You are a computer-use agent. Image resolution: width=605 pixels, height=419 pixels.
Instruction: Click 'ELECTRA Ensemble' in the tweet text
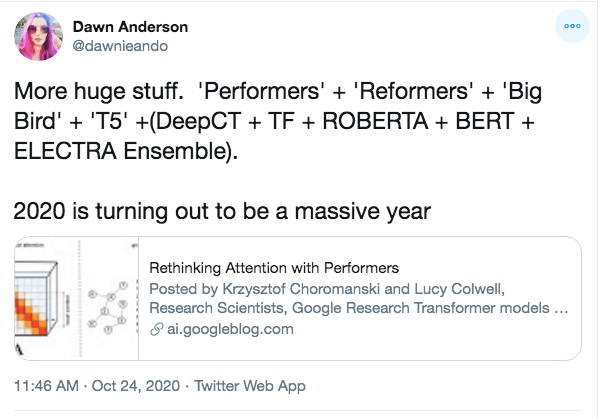point(123,151)
